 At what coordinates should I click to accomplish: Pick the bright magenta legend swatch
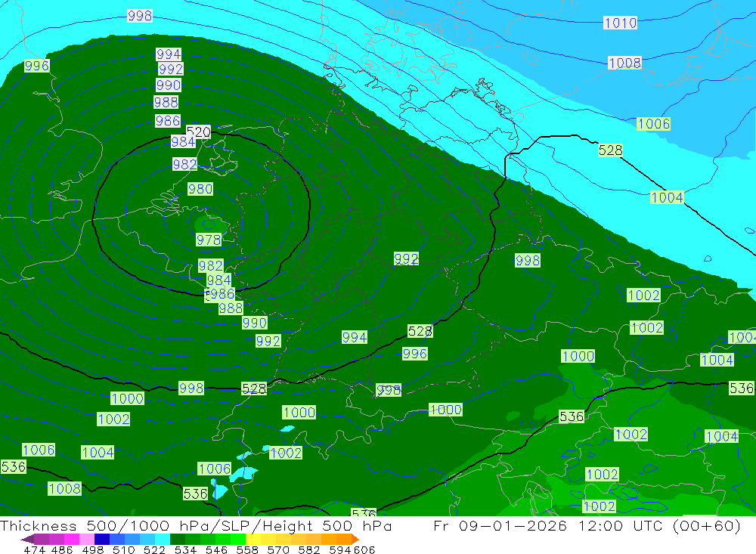pos(71,539)
